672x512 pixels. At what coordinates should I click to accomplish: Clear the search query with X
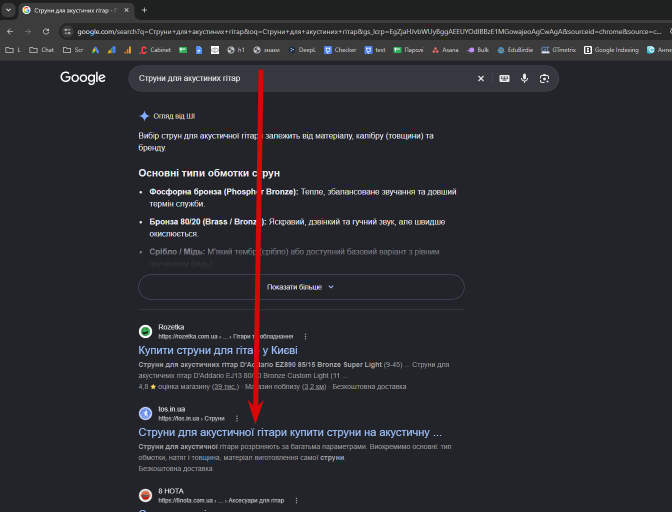481,78
